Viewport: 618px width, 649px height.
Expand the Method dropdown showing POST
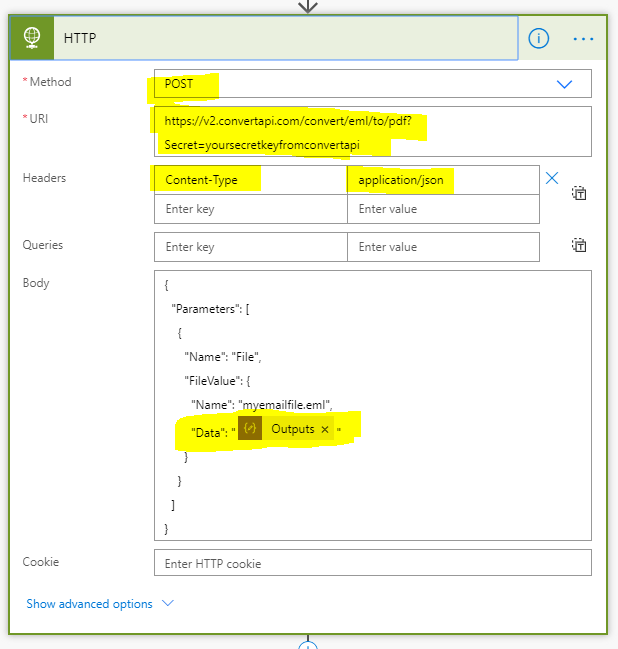(x=564, y=85)
